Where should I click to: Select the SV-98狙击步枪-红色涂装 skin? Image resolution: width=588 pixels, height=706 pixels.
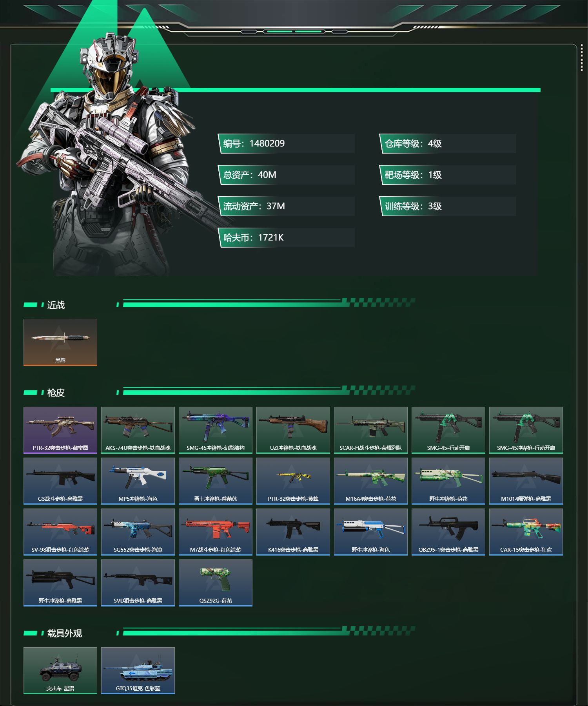(x=60, y=532)
